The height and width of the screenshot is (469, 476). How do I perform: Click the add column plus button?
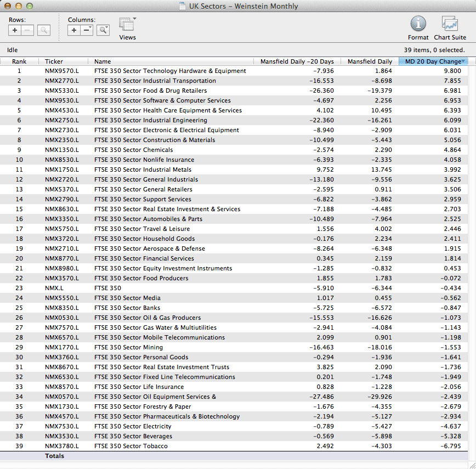click(74, 30)
